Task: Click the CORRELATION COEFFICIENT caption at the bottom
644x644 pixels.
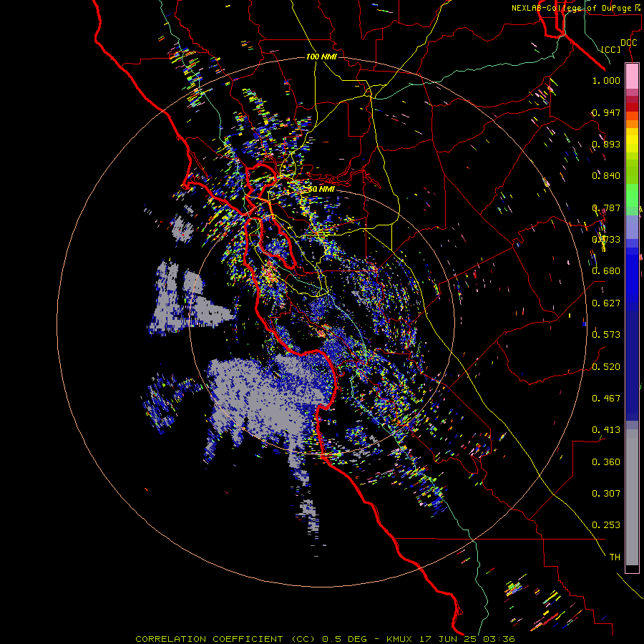Action: [x=325, y=639]
